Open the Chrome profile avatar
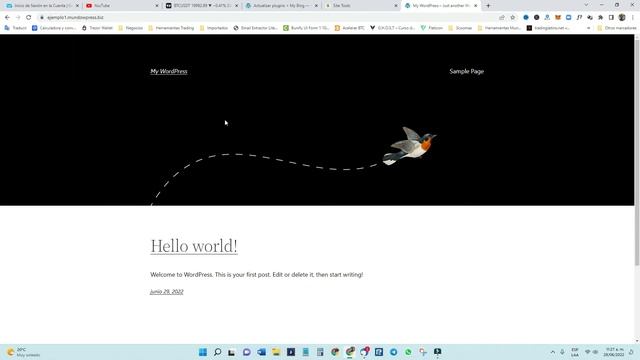The height and width of the screenshot is (360, 640). [x=622, y=18]
